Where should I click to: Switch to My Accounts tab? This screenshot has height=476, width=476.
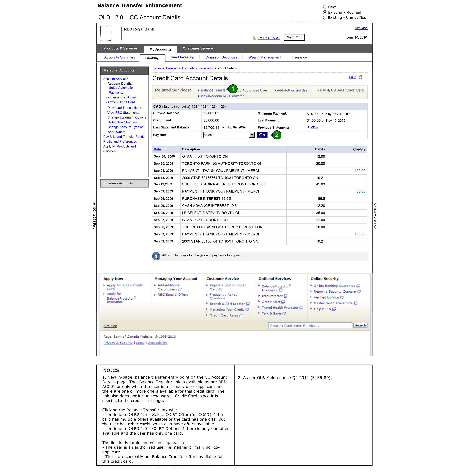[160, 49]
